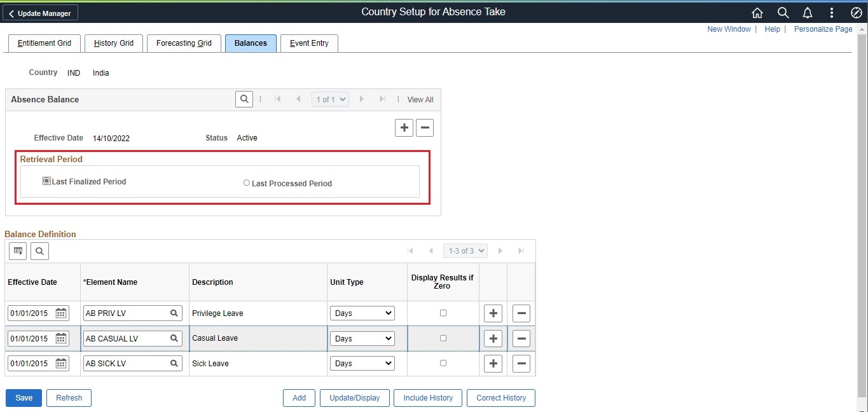
Task: Open the '1 of 1' page selector dropdown
Action: 329,99
